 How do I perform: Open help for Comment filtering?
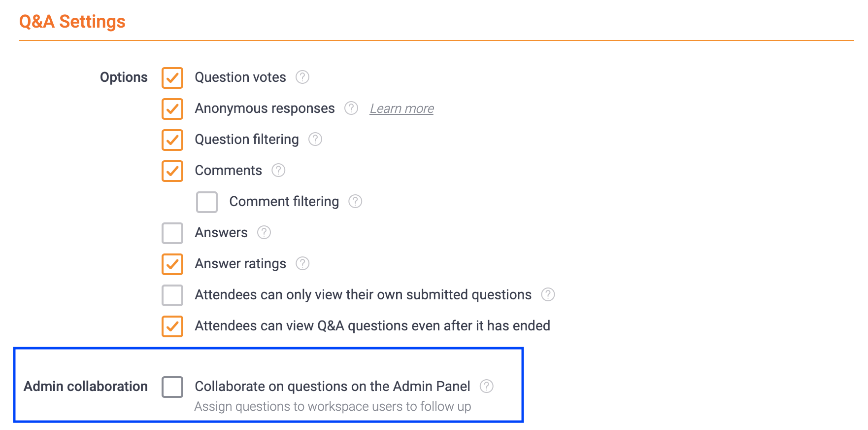coord(356,202)
